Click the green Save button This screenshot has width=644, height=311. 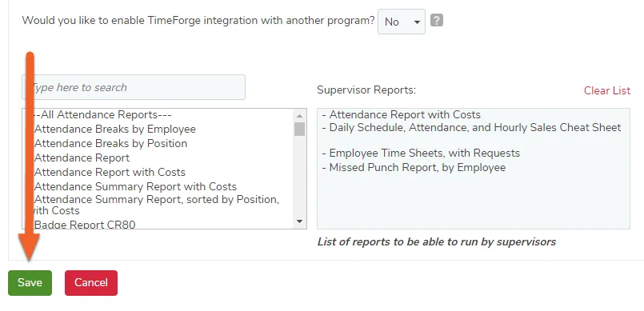(x=30, y=283)
